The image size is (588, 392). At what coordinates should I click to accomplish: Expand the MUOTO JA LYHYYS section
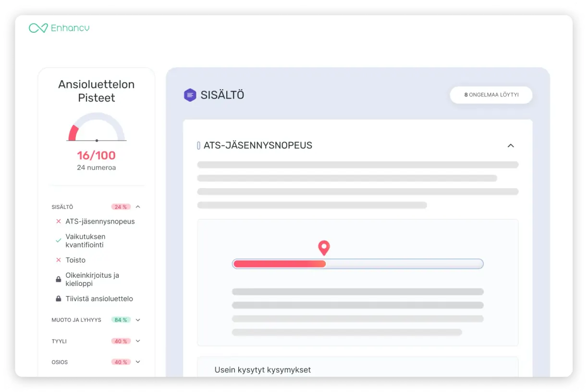[x=138, y=320]
